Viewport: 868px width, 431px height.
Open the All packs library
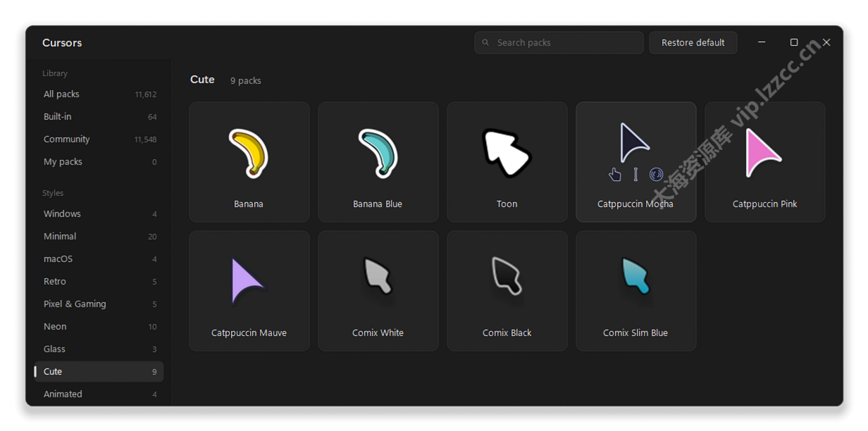tap(99, 94)
